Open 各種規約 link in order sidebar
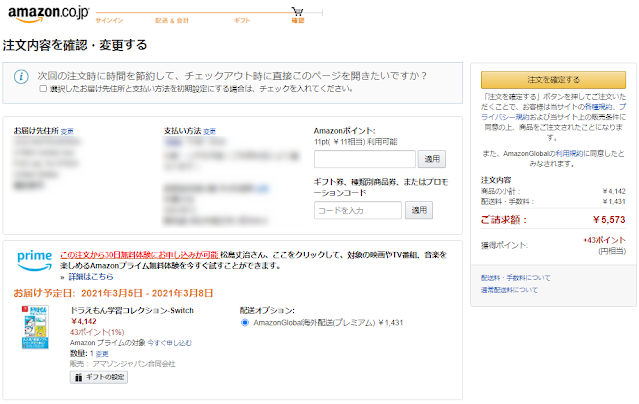Image resolution: width=639 pixels, height=404 pixels. click(598, 107)
